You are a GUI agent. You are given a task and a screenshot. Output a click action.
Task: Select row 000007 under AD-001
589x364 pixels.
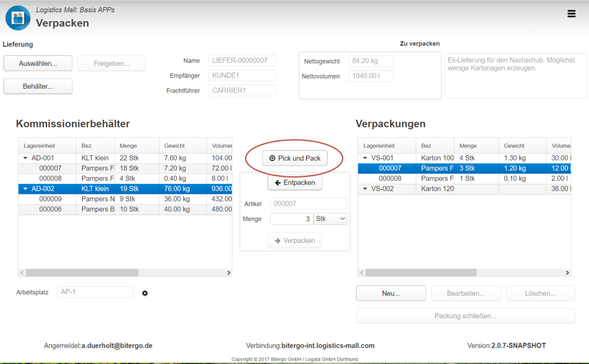(125, 168)
